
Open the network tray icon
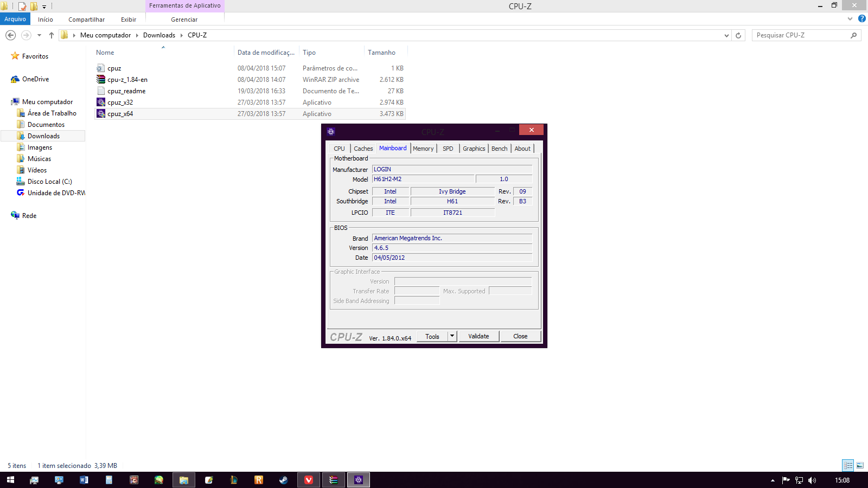[x=799, y=480]
